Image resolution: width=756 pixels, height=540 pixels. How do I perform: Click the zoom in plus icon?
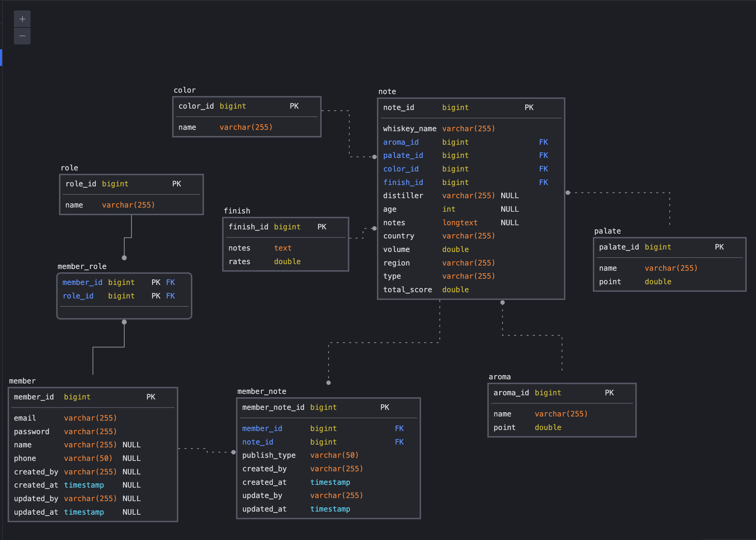click(x=22, y=19)
